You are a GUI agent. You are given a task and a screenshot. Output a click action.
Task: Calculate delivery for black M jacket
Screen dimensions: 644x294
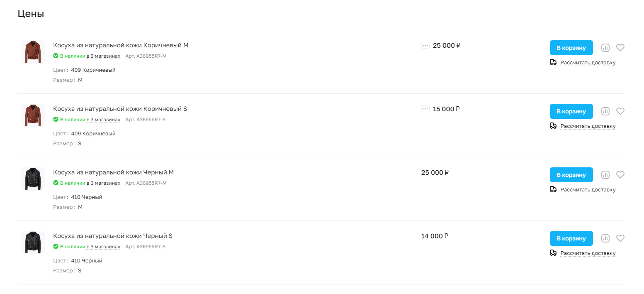tap(588, 190)
